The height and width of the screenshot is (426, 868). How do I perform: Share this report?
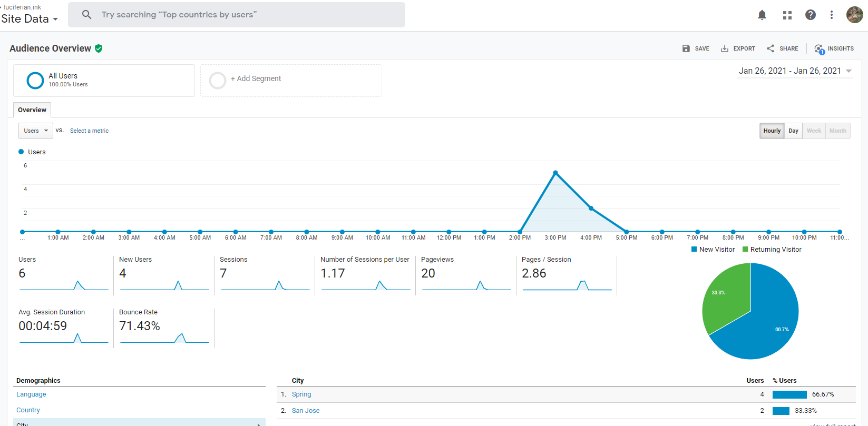[783, 48]
